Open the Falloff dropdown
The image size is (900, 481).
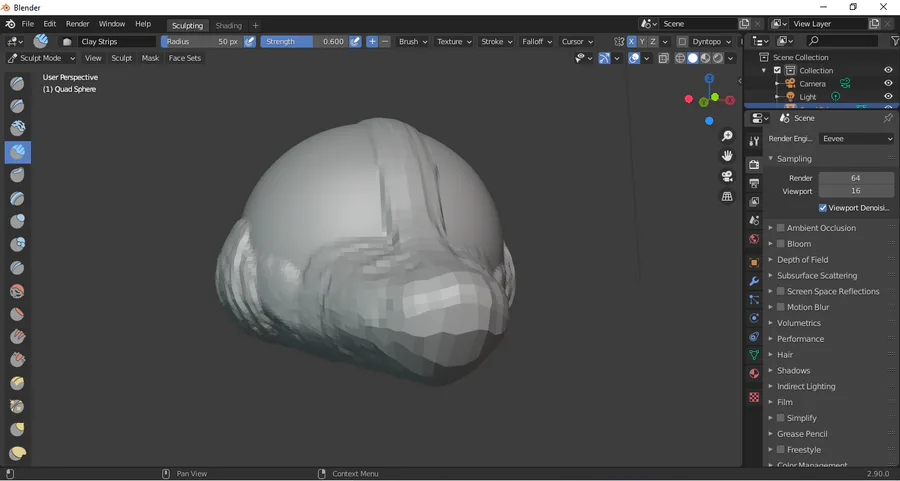tap(537, 41)
